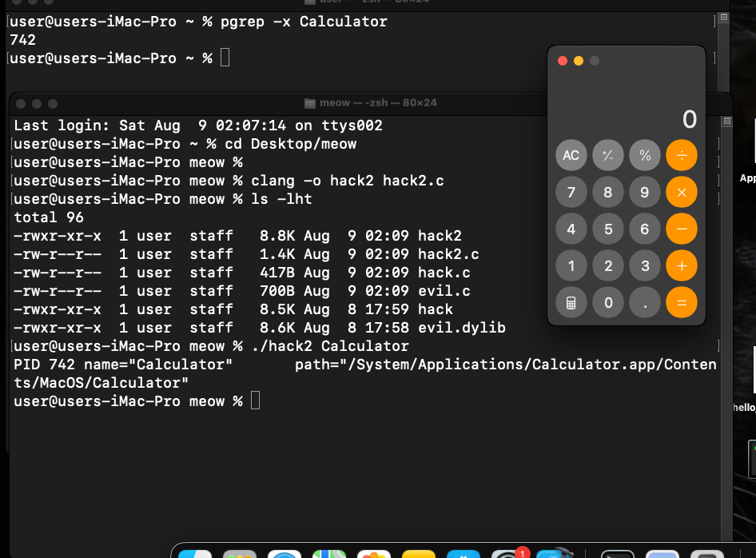This screenshot has width=756, height=558.
Task: Close the Calculator window with red button
Action: [x=562, y=61]
